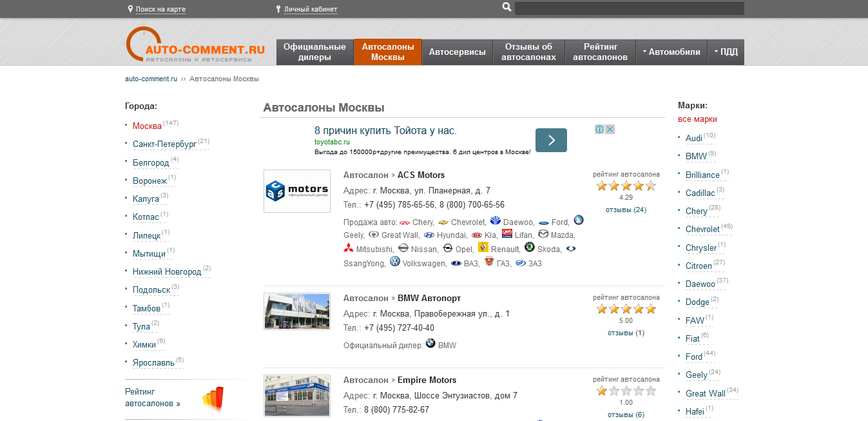Image resolution: width=868 pixels, height=421 pixels.
Task: Click the Chery brand logo in ACS Motors
Action: pos(405,222)
